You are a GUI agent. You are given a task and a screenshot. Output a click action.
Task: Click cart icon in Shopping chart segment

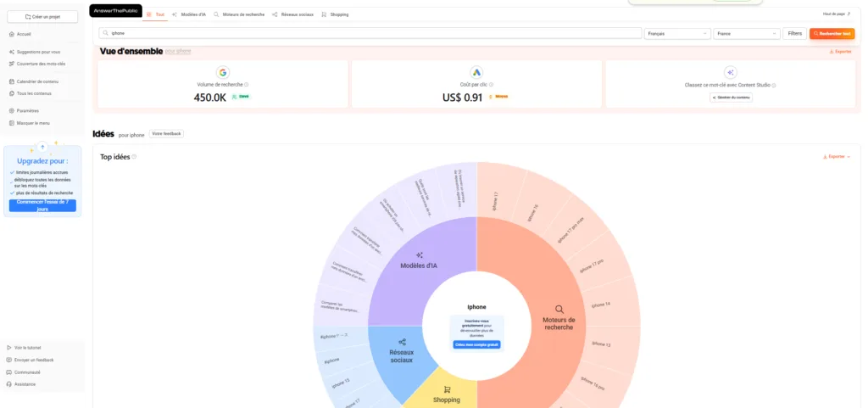pyautogui.click(x=448, y=389)
